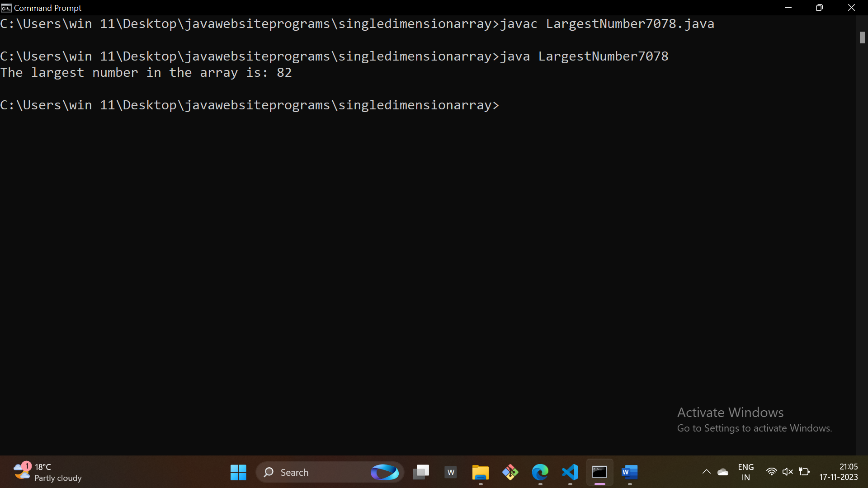The image size is (868, 488).
Task: Switch to Visual Studio Code
Action: coord(570,472)
